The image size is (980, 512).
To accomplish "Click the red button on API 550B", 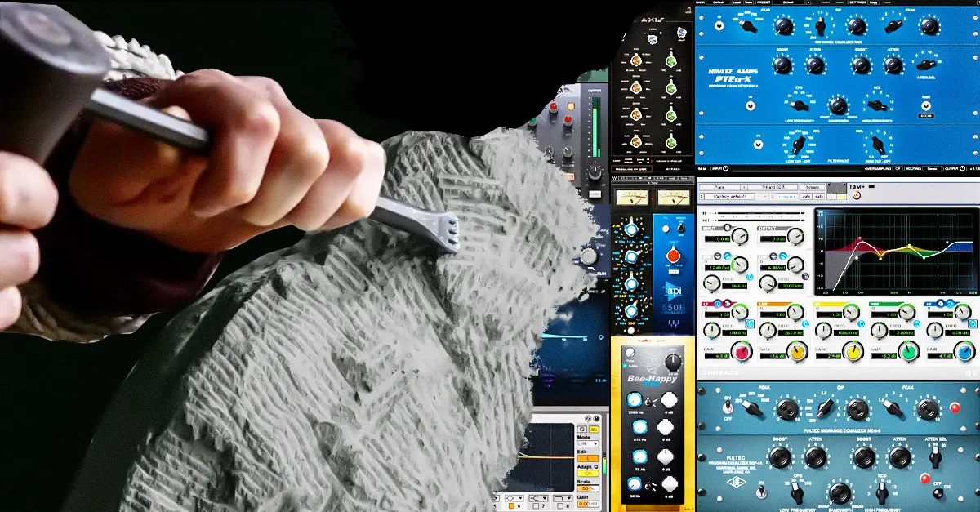I will [674, 256].
